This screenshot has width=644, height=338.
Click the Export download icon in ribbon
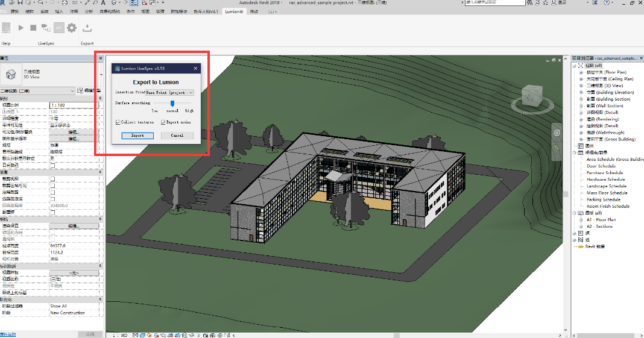point(87,28)
